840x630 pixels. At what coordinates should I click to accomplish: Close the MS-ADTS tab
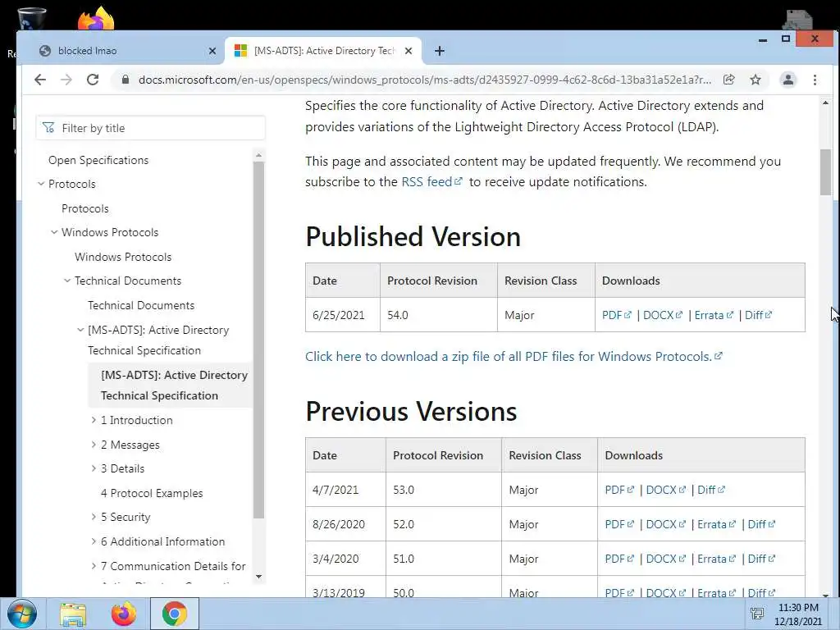409,51
